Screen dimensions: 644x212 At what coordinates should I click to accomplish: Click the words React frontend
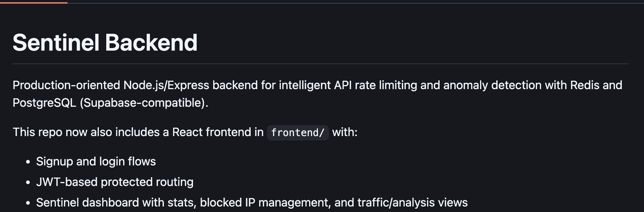pos(218,132)
